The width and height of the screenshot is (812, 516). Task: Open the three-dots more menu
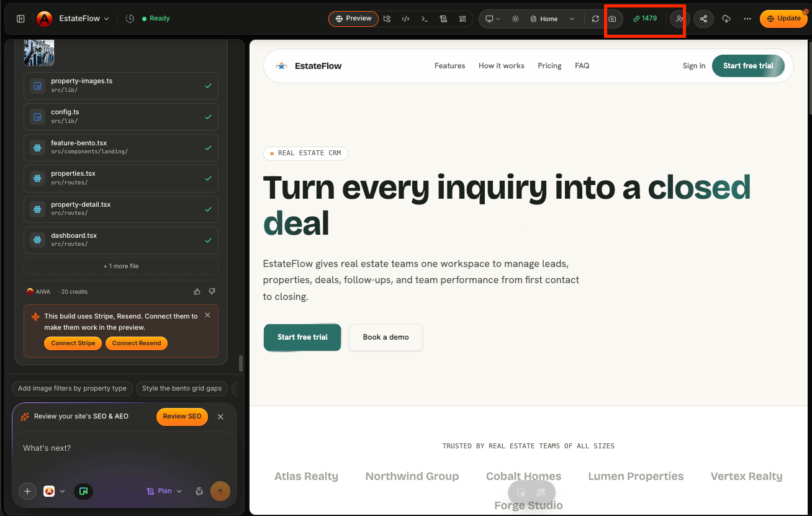pos(747,19)
